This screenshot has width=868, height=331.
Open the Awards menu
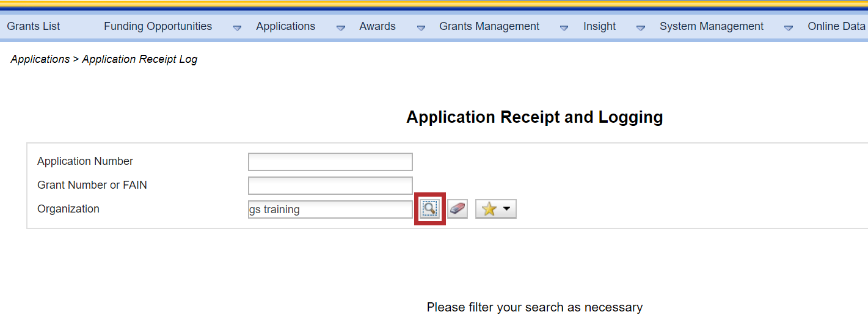click(377, 26)
